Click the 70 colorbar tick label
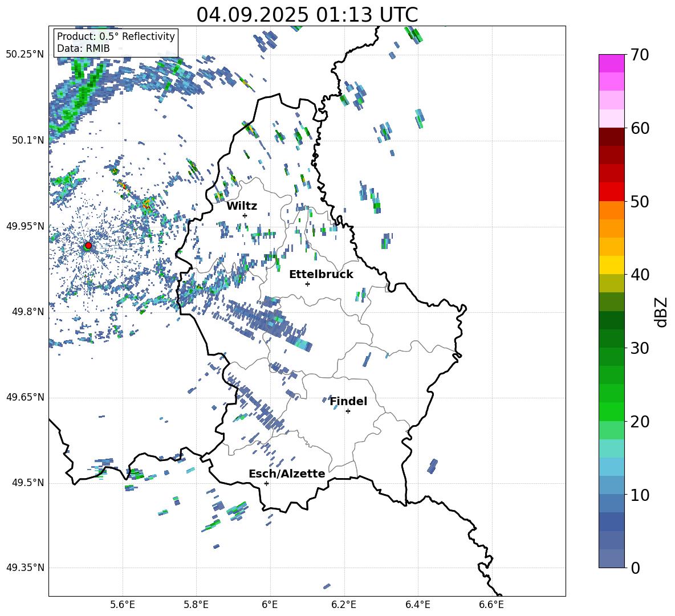Viewport: 675px width, 616px height. click(x=640, y=55)
